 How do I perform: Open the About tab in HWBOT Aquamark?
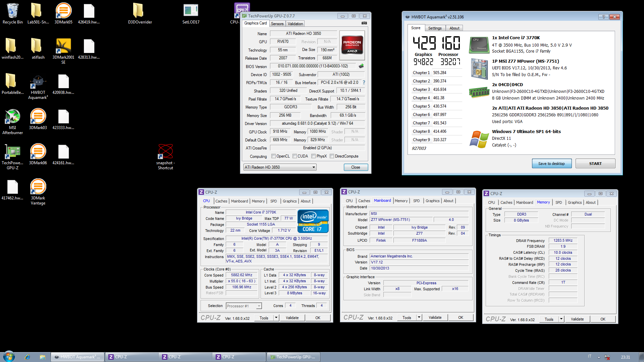(x=454, y=28)
